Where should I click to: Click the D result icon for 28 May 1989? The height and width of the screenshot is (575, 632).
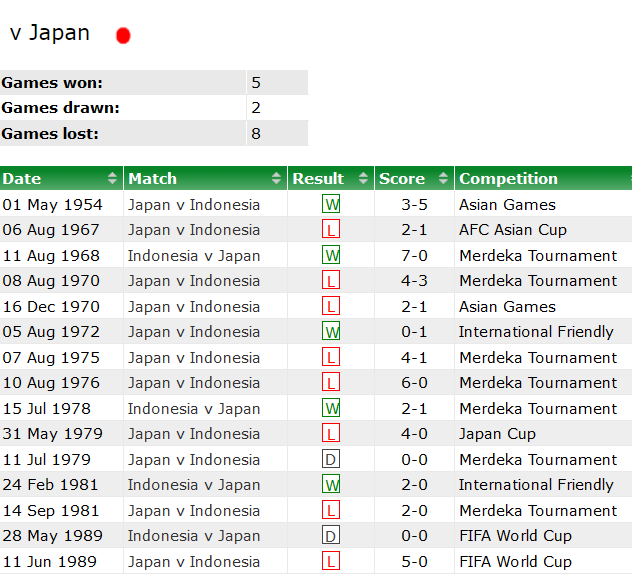click(x=331, y=536)
